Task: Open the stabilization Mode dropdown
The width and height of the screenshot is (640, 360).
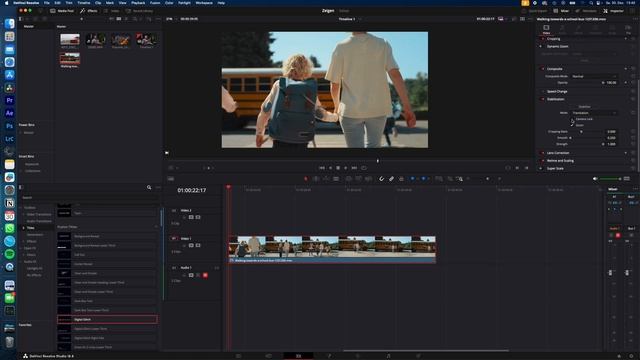Action: pyautogui.click(x=594, y=113)
